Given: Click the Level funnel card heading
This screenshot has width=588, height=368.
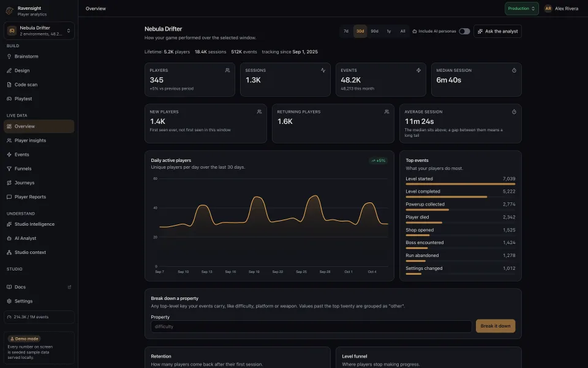Looking at the screenshot, I should pos(355,356).
